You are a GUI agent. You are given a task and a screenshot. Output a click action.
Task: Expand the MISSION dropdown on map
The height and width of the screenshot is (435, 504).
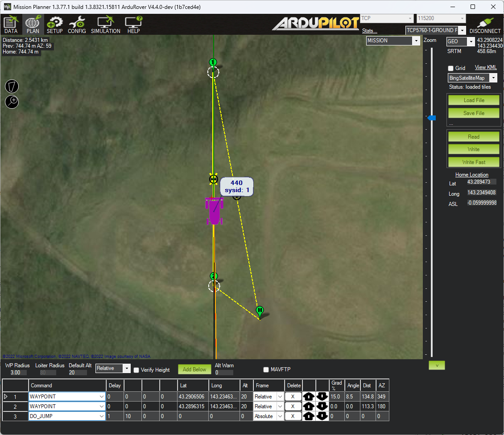coord(416,41)
